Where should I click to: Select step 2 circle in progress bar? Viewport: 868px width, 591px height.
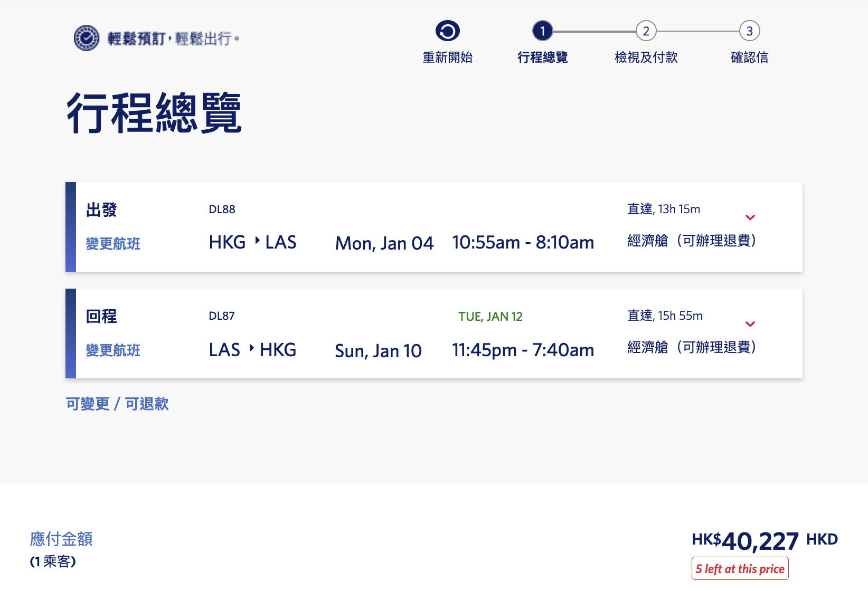pos(646,31)
